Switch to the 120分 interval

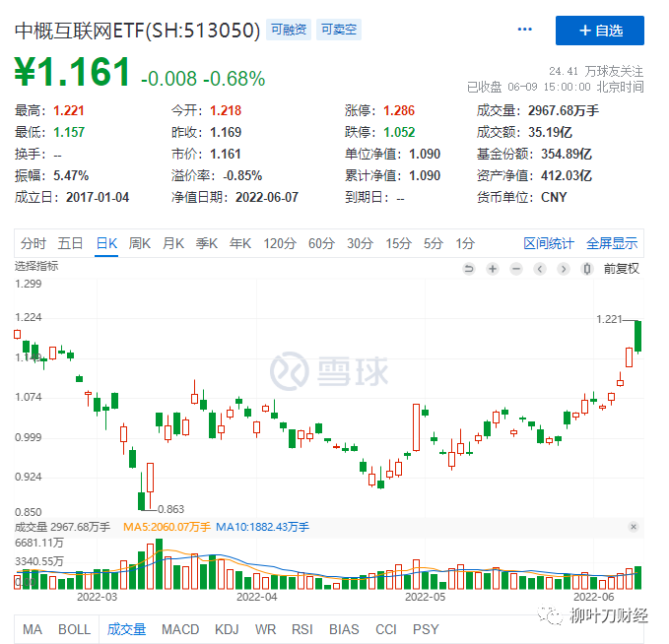tap(280, 243)
